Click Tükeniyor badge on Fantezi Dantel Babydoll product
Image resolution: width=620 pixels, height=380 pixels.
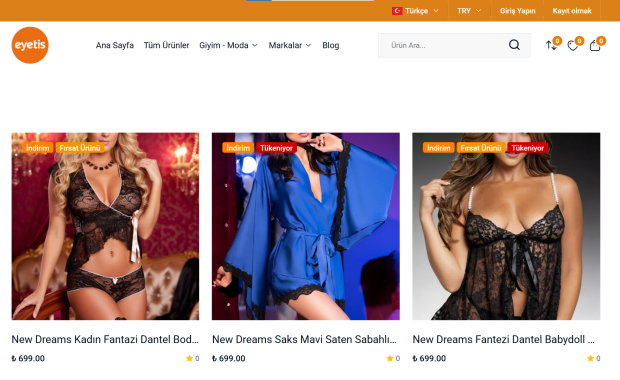click(527, 148)
